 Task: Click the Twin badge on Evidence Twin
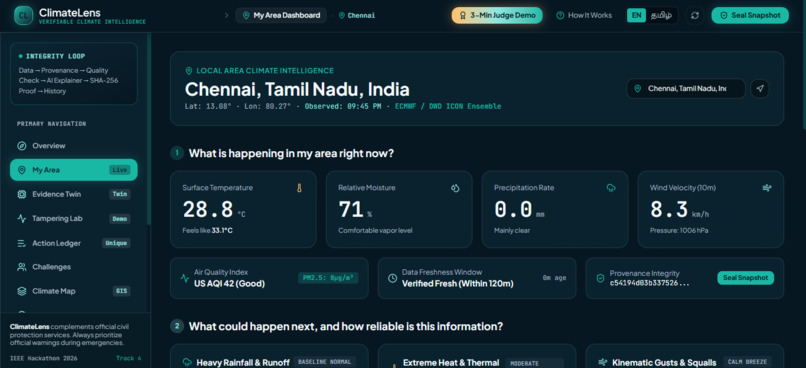119,194
